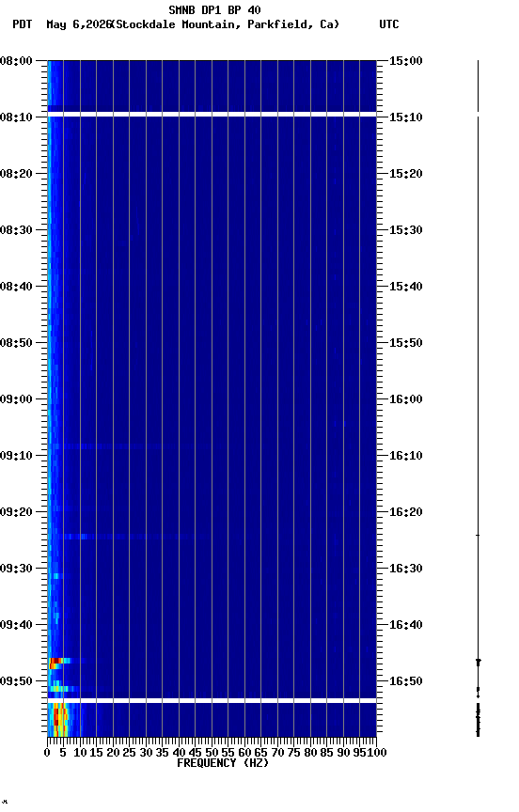Click the 15:50 UTC time label

tap(406, 343)
